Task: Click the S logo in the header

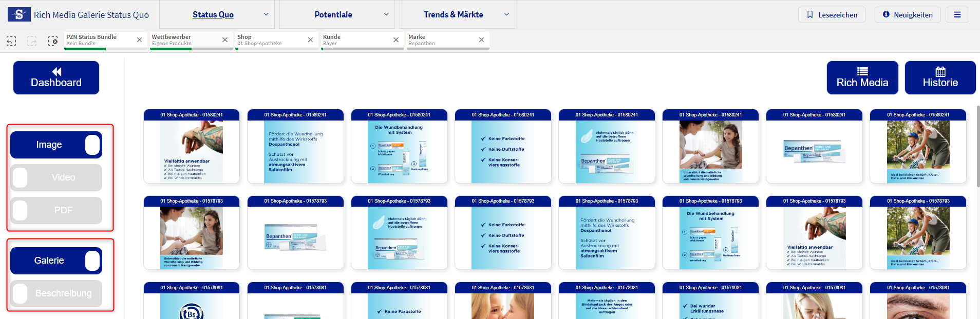Action: pos(19,14)
